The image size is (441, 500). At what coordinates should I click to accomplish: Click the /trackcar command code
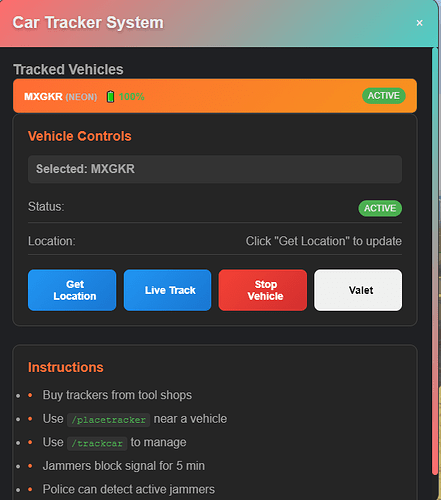(97, 443)
